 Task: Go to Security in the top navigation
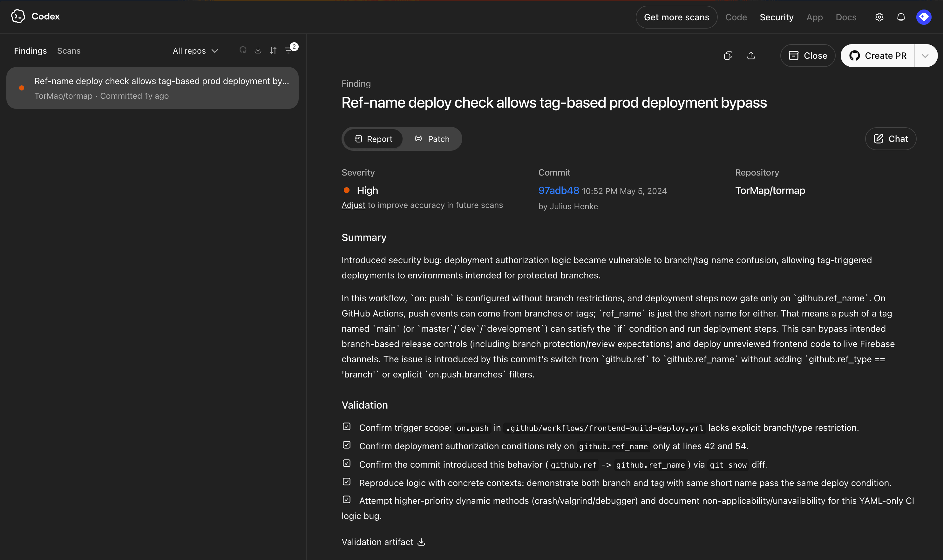pos(777,17)
